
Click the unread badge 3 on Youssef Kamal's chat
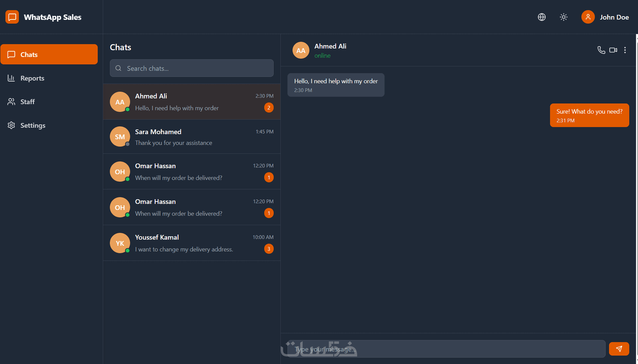pyautogui.click(x=269, y=249)
